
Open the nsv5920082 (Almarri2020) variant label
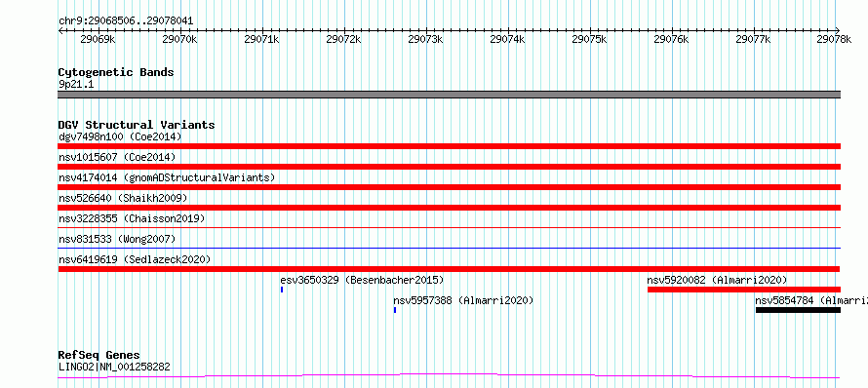point(717,280)
